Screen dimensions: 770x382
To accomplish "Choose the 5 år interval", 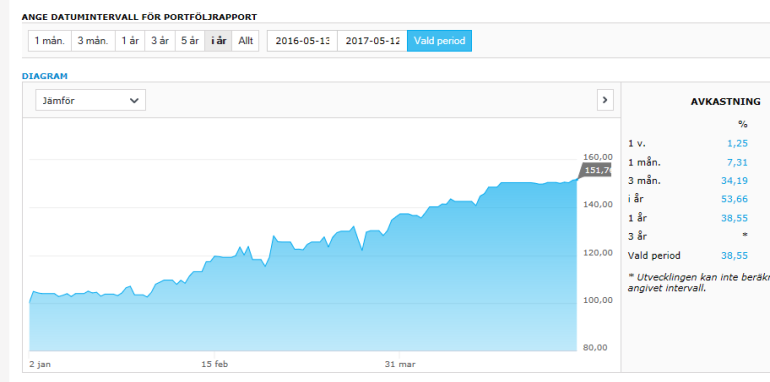I will [x=190, y=41].
